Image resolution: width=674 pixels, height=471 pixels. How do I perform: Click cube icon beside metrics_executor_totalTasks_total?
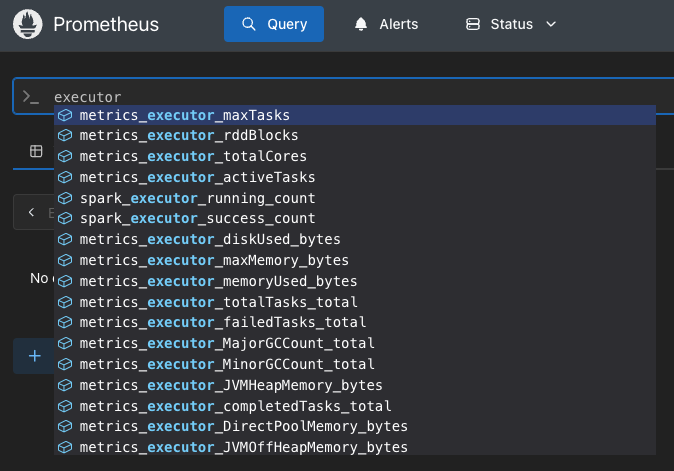[65, 302]
